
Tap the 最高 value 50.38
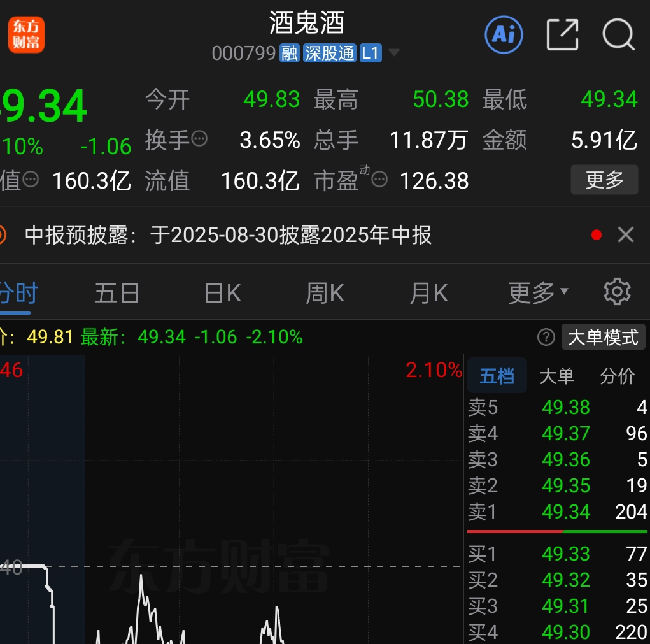pos(441,99)
